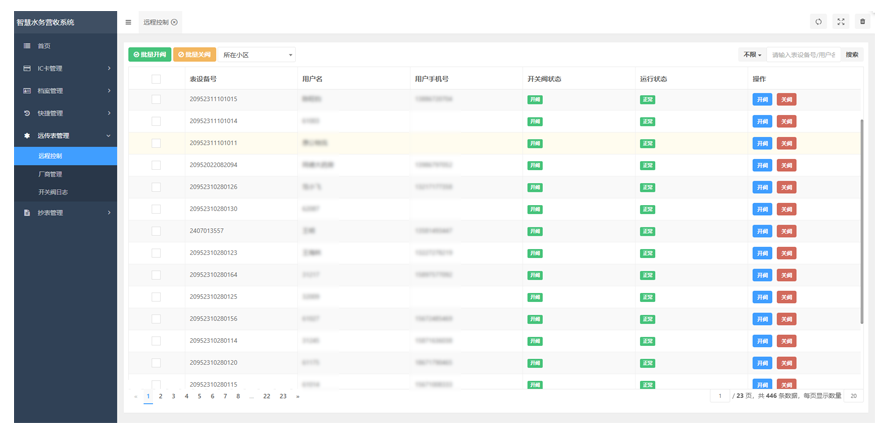The image size is (890, 432).
Task: Click 关阀 for meter 20952311101014
Action: (x=786, y=122)
